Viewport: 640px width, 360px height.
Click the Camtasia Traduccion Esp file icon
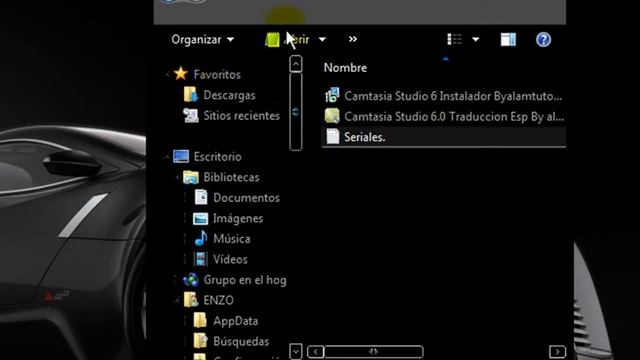coord(332,116)
